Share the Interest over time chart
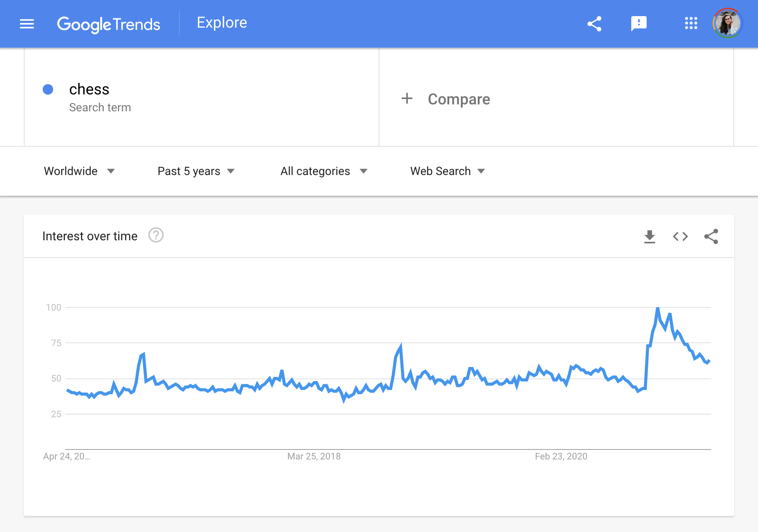The image size is (758, 532). click(x=711, y=236)
